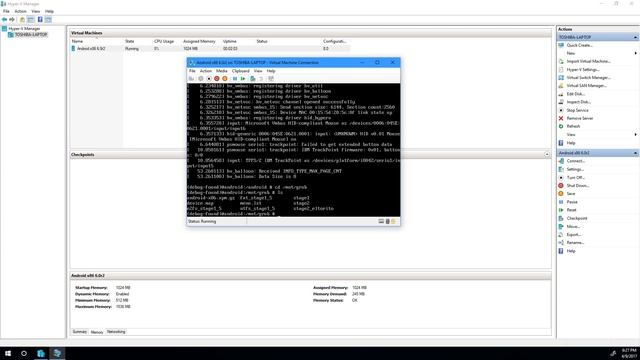Viewport: 640px width, 360px height.
Task: Click the red Shut Down icon in VM Connection toolbar
Action: (217, 78)
